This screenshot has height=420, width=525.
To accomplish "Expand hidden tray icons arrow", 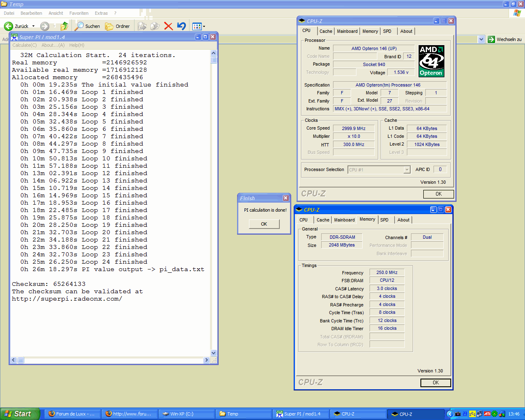I will tap(450, 414).
